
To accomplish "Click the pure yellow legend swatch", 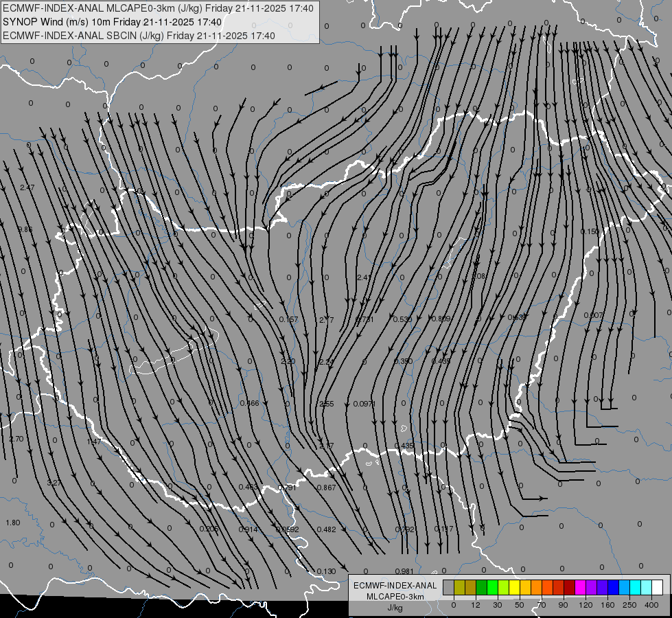I will pyautogui.click(x=515, y=587).
